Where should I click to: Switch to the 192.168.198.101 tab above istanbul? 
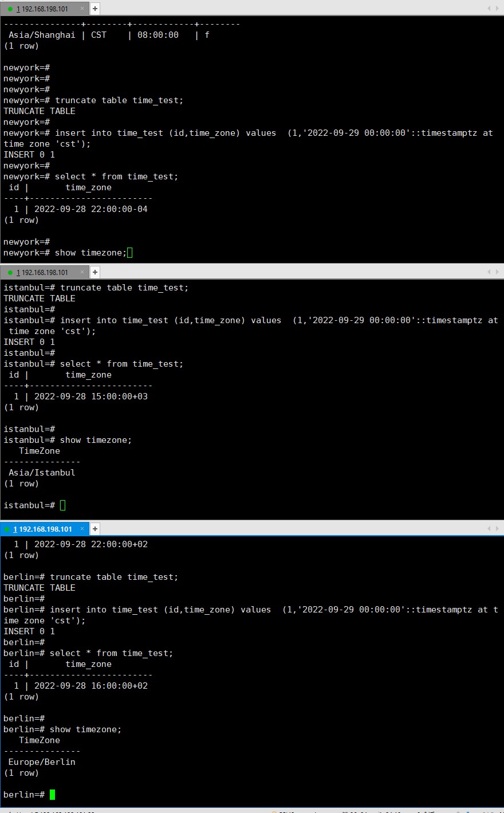click(42, 272)
